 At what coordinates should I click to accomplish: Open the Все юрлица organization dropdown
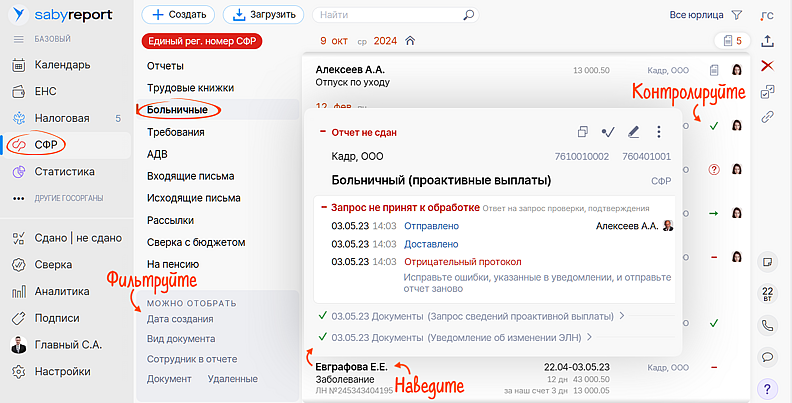pyautogui.click(x=695, y=15)
